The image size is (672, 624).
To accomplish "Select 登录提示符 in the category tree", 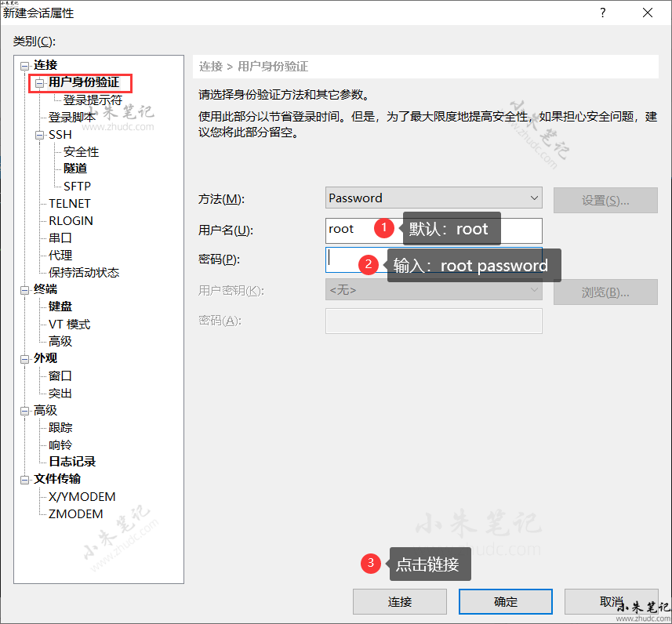I will (x=93, y=100).
